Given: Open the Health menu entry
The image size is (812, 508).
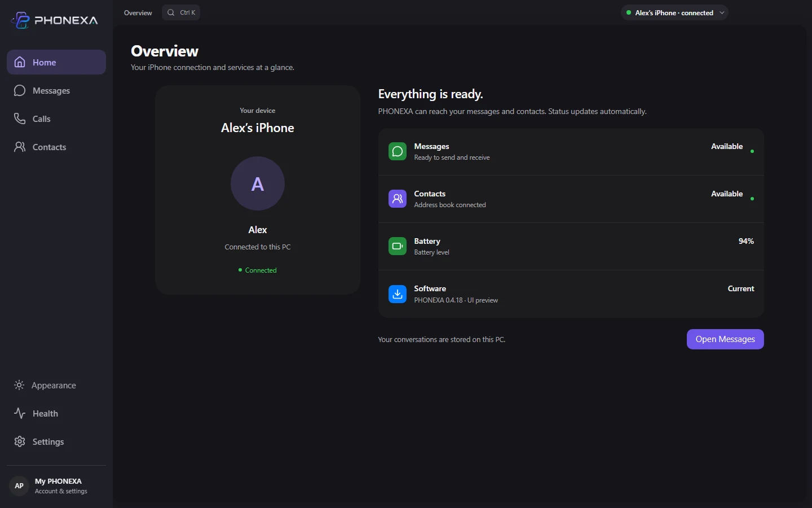Looking at the screenshot, I should pyautogui.click(x=56, y=413).
